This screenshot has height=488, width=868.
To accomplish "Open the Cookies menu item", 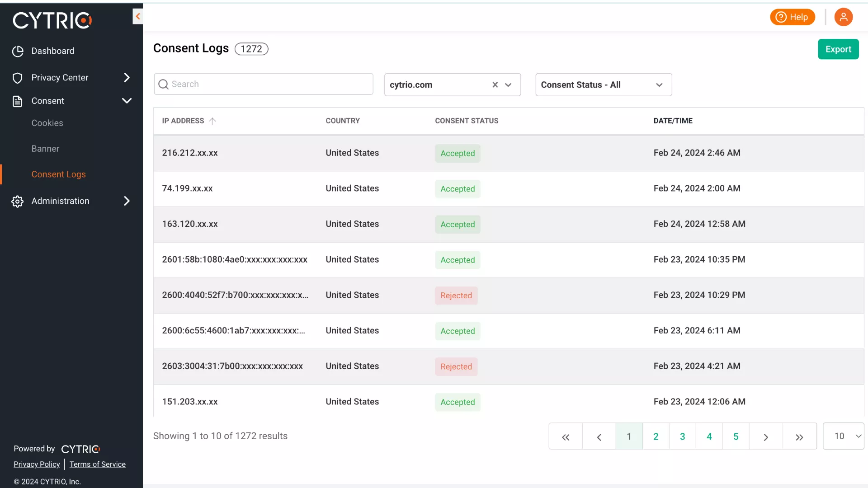I will 47,123.
